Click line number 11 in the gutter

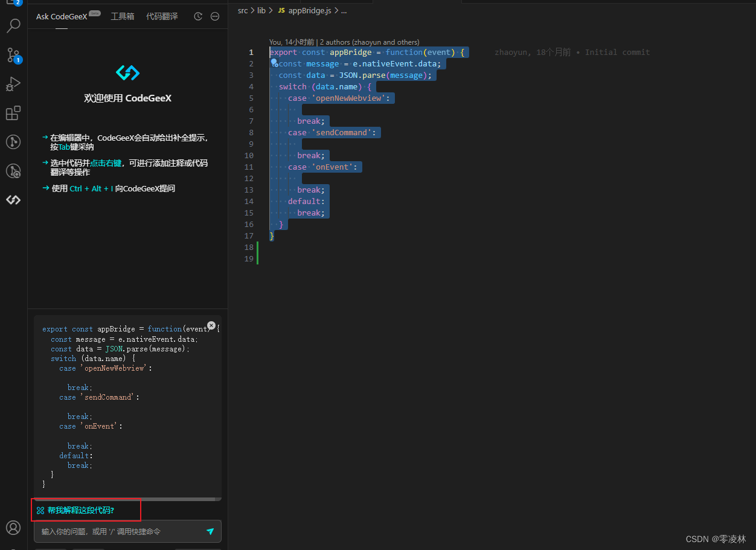pos(249,167)
